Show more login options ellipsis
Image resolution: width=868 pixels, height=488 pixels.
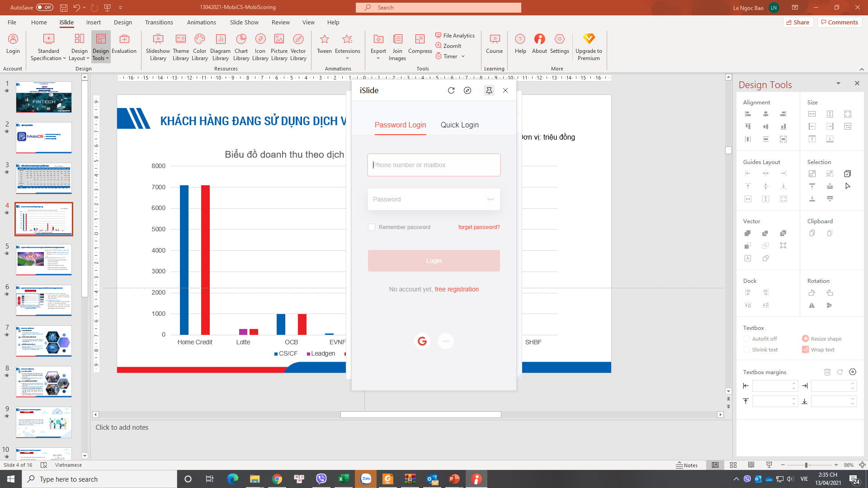coord(446,341)
